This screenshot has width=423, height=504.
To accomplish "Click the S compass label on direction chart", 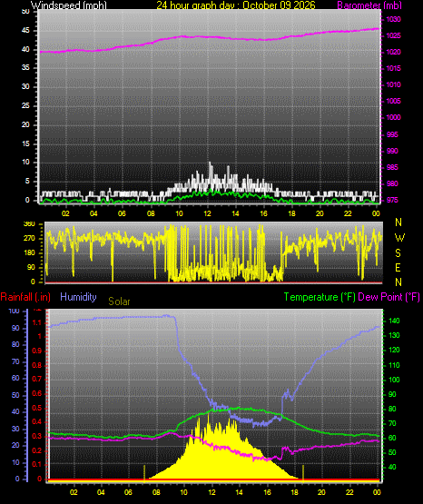I will (x=398, y=253).
